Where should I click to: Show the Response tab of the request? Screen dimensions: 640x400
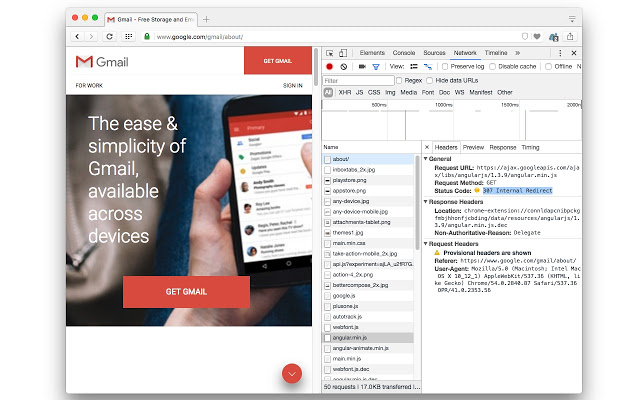(503, 147)
